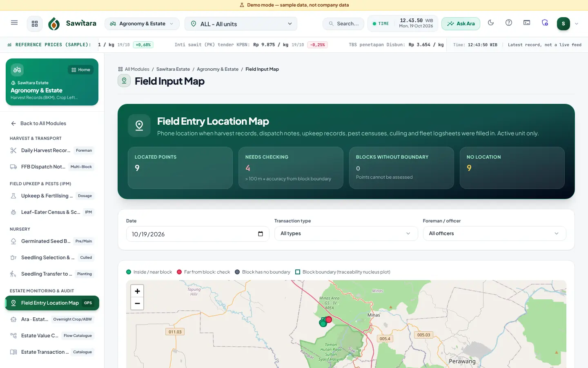Screen dimensions: 588x368
Task: Follow the Sawitara Estate breadcrumb link
Action: (173, 69)
